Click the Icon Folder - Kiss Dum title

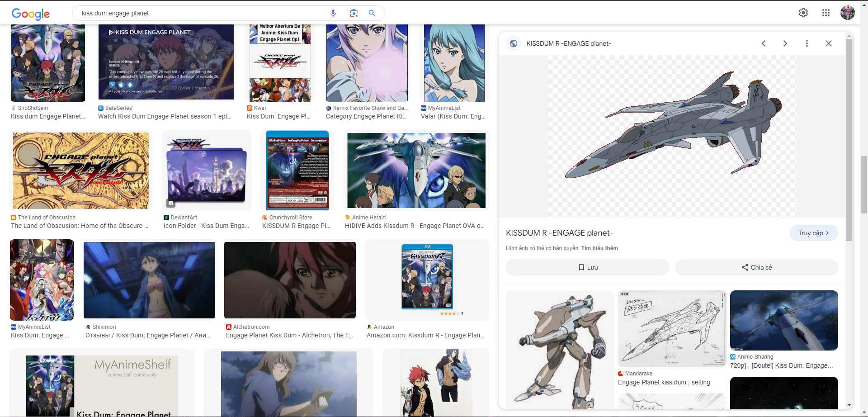coord(206,226)
